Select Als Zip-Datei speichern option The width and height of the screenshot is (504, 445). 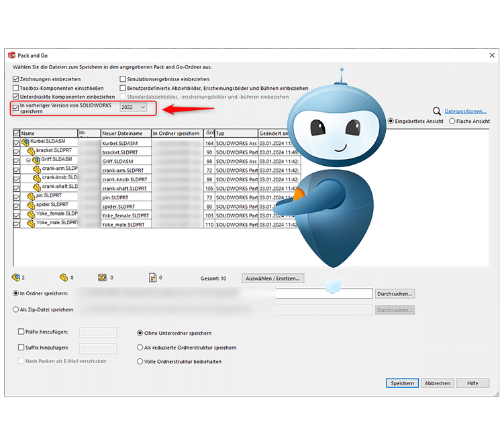click(x=15, y=309)
